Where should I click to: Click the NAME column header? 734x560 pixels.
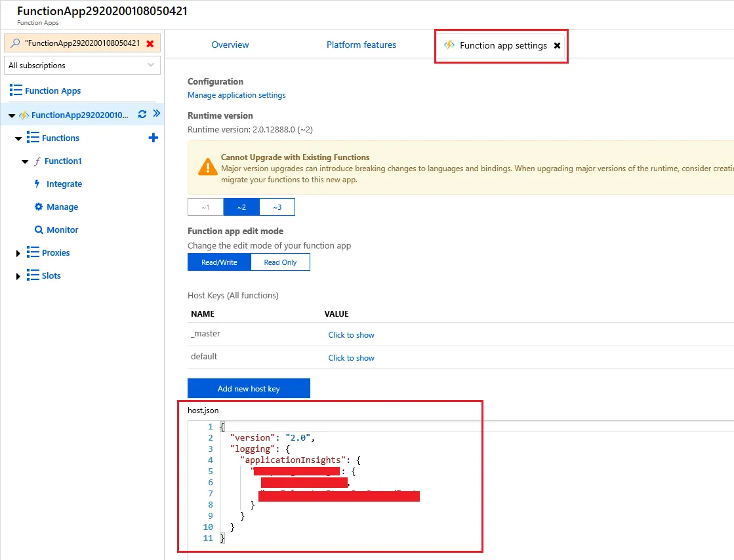coord(203,314)
